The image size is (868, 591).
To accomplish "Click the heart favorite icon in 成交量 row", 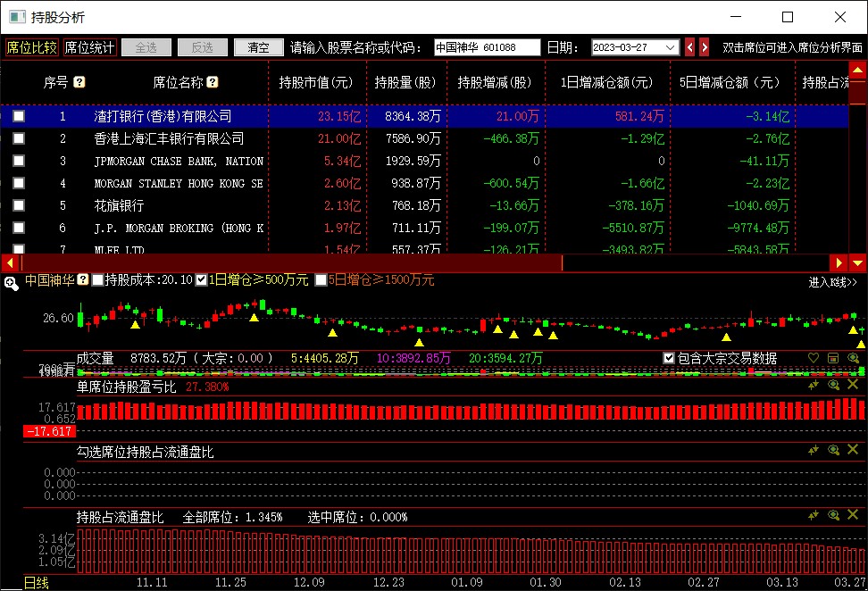I will click(813, 358).
